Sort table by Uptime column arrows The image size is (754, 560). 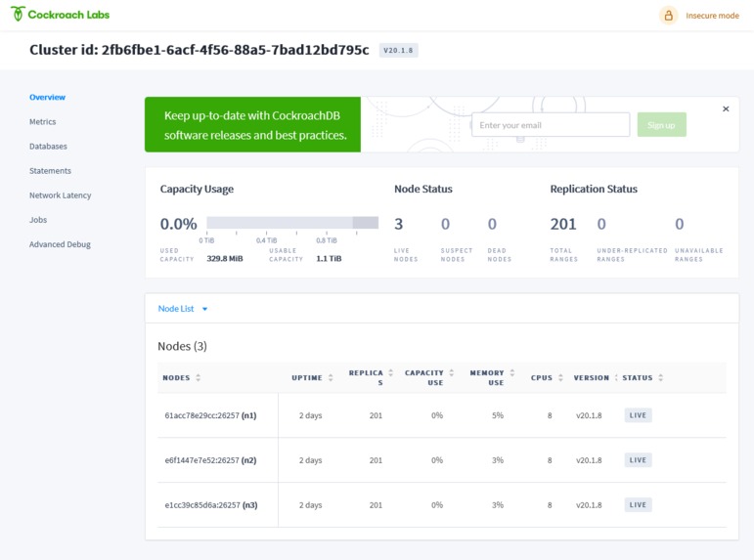(x=331, y=378)
